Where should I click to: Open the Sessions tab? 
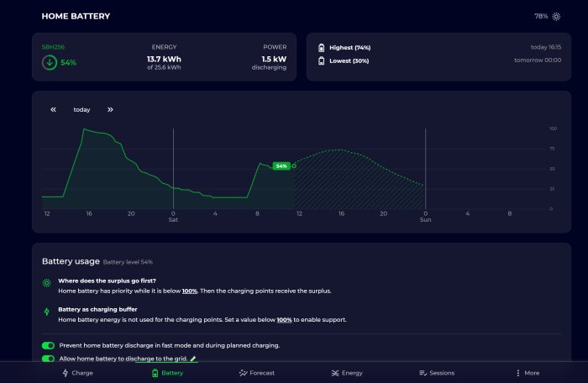(x=437, y=373)
